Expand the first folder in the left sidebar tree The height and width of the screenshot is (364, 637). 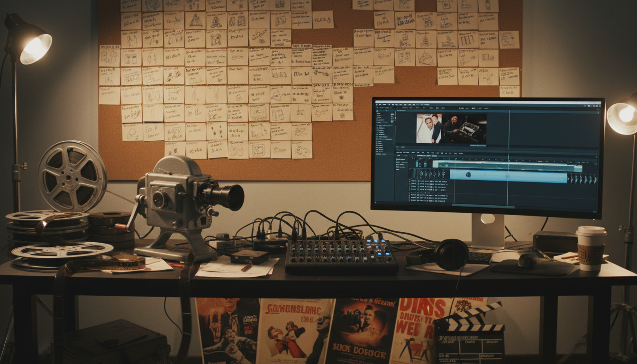click(377, 113)
